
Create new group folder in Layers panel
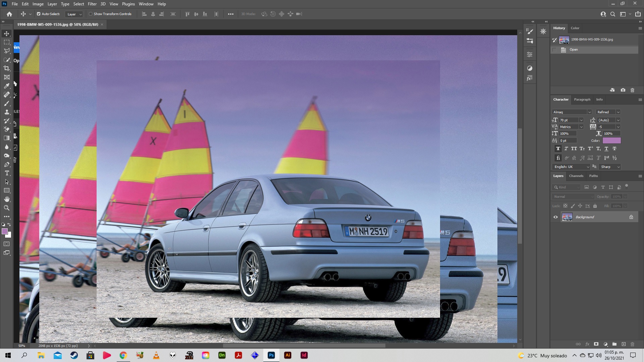pyautogui.click(x=614, y=344)
